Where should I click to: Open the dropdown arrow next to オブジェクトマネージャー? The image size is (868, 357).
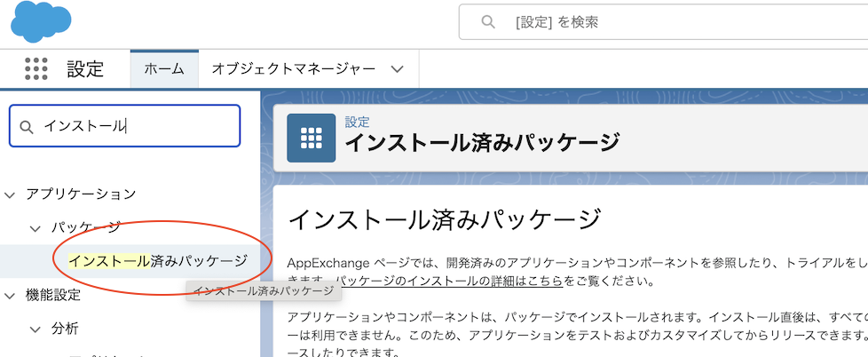[x=397, y=69]
